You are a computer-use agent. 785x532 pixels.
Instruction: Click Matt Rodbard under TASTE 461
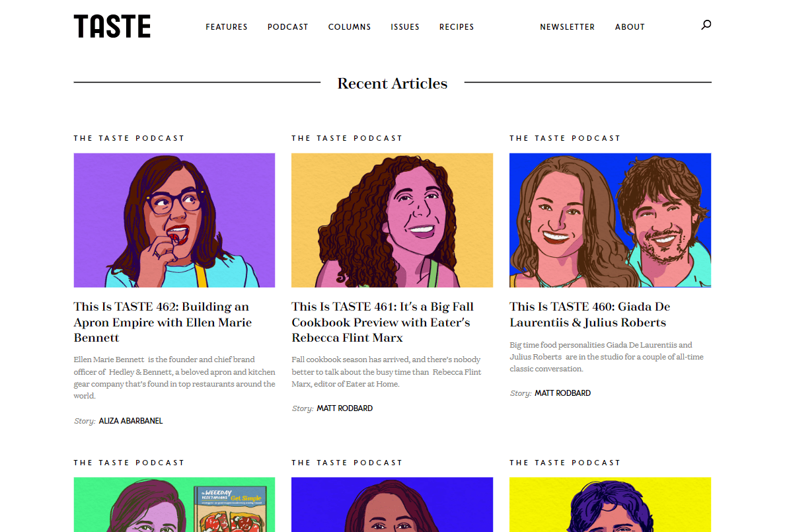pos(344,408)
